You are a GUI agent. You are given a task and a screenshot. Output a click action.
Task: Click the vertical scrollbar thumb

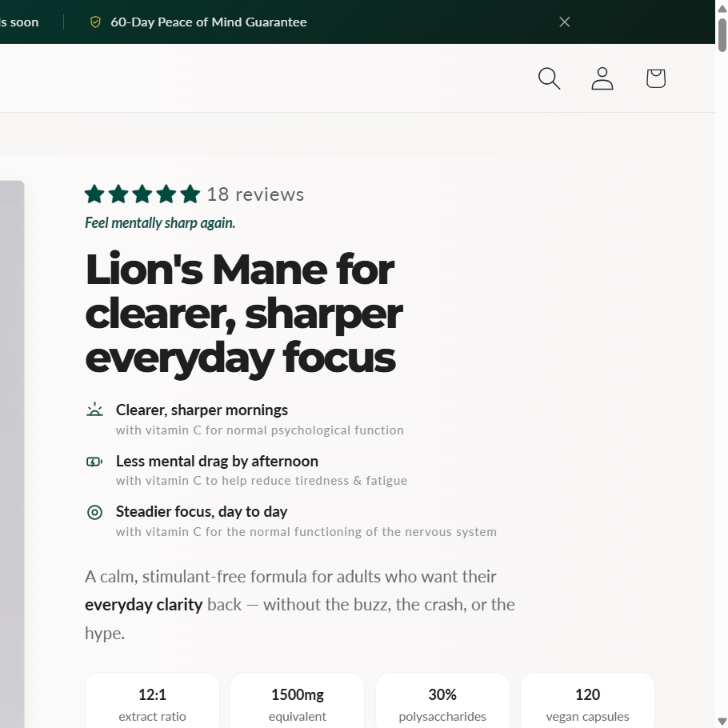[x=722, y=35]
